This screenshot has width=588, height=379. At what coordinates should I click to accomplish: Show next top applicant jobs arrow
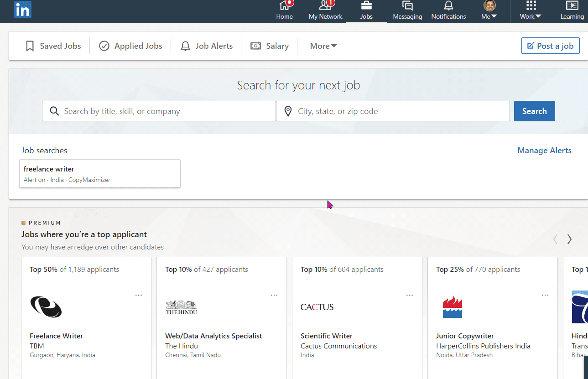(569, 239)
